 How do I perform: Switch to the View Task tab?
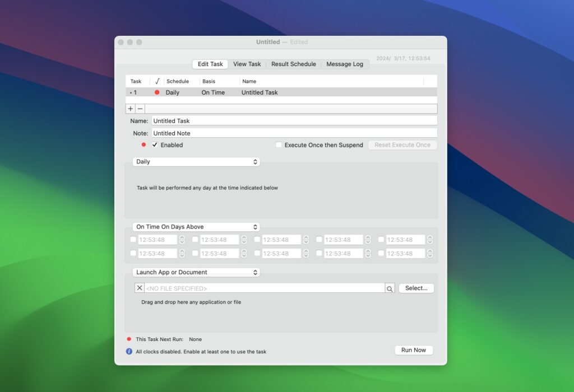pos(247,64)
